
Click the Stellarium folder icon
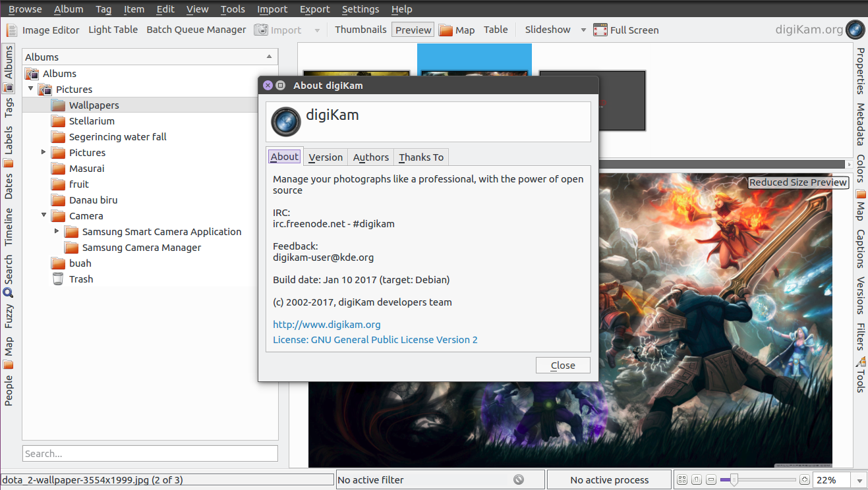pyautogui.click(x=58, y=121)
